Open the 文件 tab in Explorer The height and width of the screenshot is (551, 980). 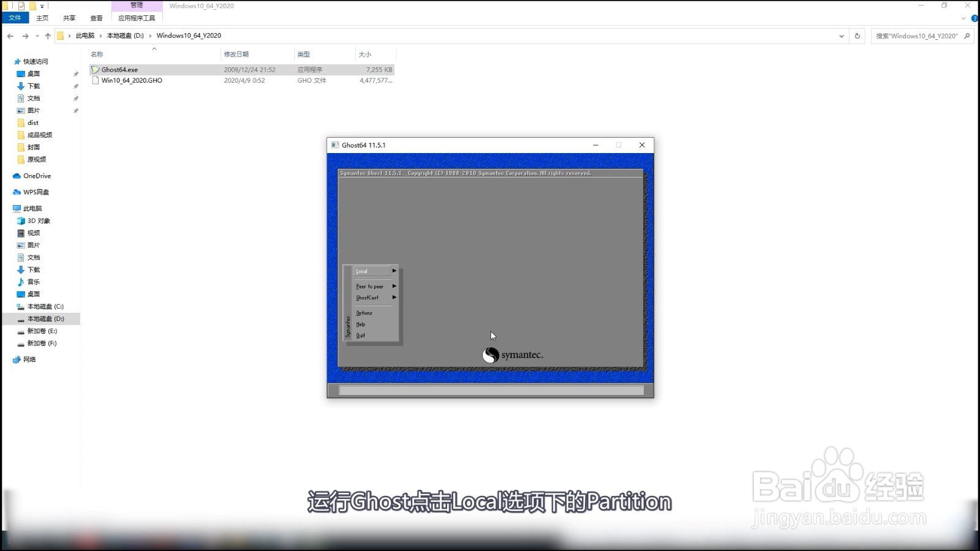pyautogui.click(x=15, y=18)
